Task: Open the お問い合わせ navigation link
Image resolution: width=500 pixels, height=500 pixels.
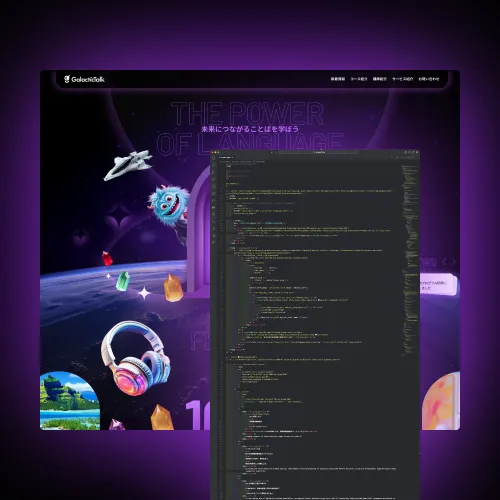Action: pos(429,79)
